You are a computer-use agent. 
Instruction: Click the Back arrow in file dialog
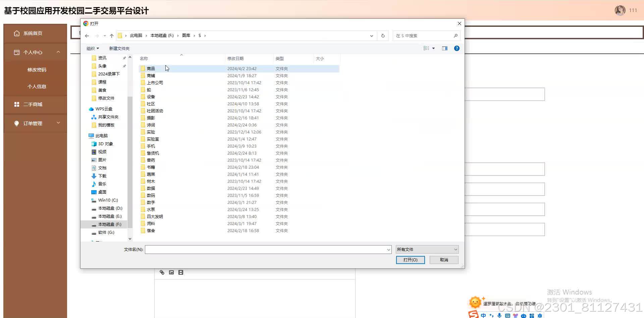[x=87, y=36]
